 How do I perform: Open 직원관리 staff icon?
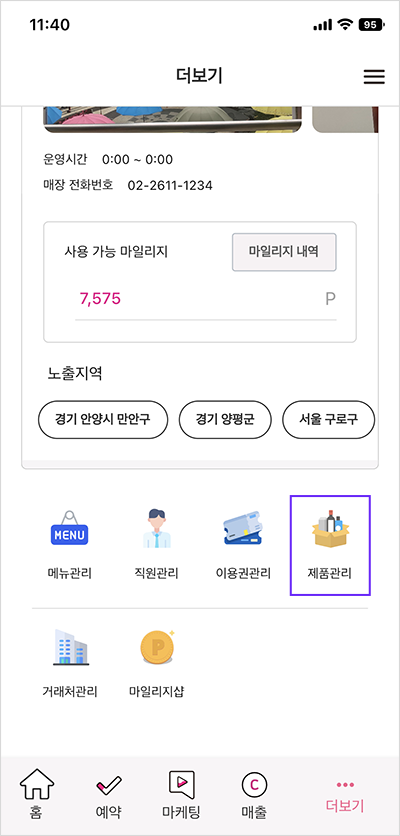click(156, 528)
